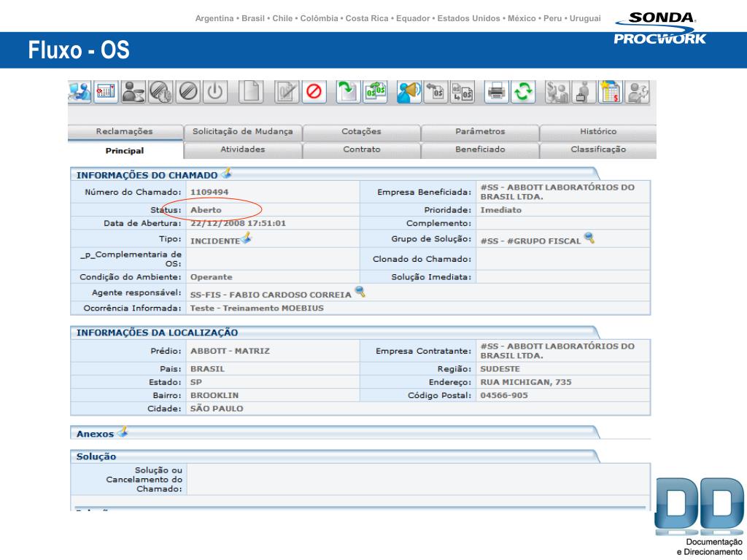Click the status value Aberto
The image size is (747, 560).
206,210
